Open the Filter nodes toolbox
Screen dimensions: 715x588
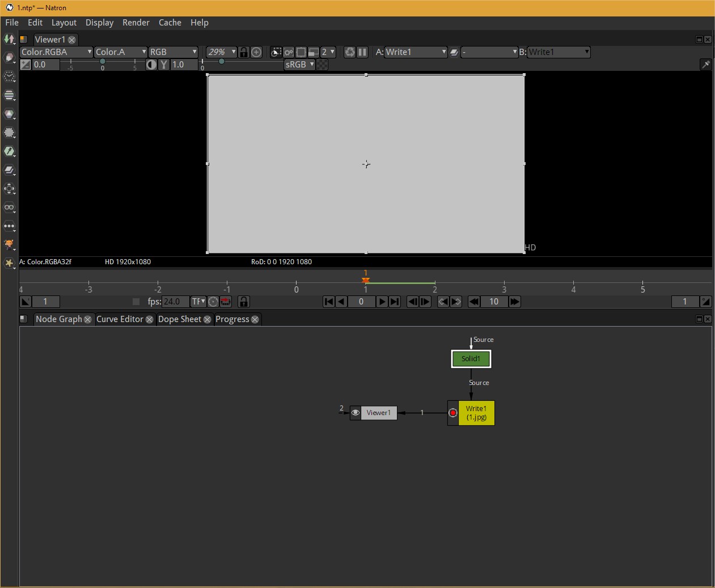(9, 133)
